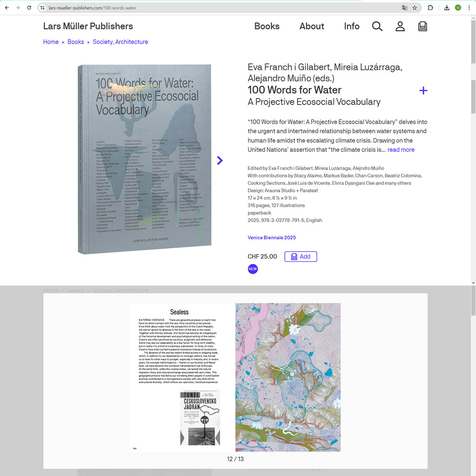The width and height of the screenshot is (476, 476).
Task: Go to Society, Architecture breadcrumb
Action: 120,42
